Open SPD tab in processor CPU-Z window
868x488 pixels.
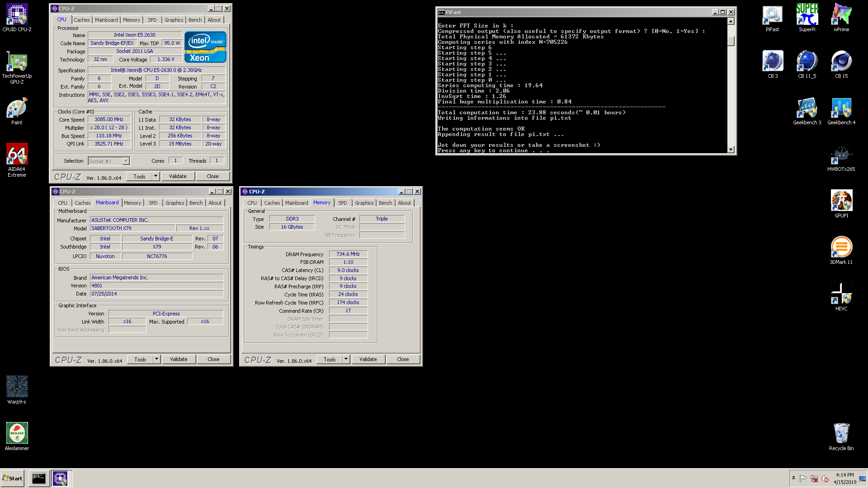tap(152, 20)
